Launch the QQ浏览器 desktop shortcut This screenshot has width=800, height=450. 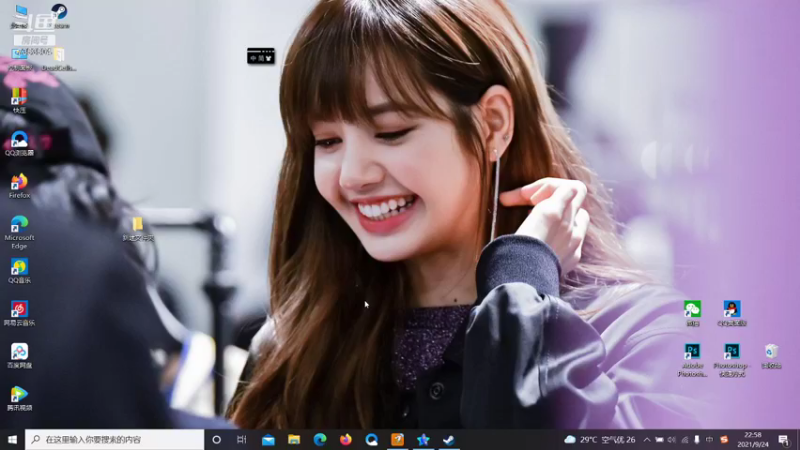[19, 143]
